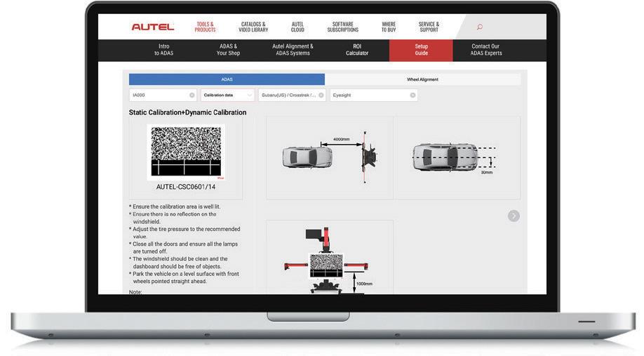Clear the Subaru(US) / Crosstrek field
The image size is (644, 356).
pyautogui.click(x=321, y=95)
